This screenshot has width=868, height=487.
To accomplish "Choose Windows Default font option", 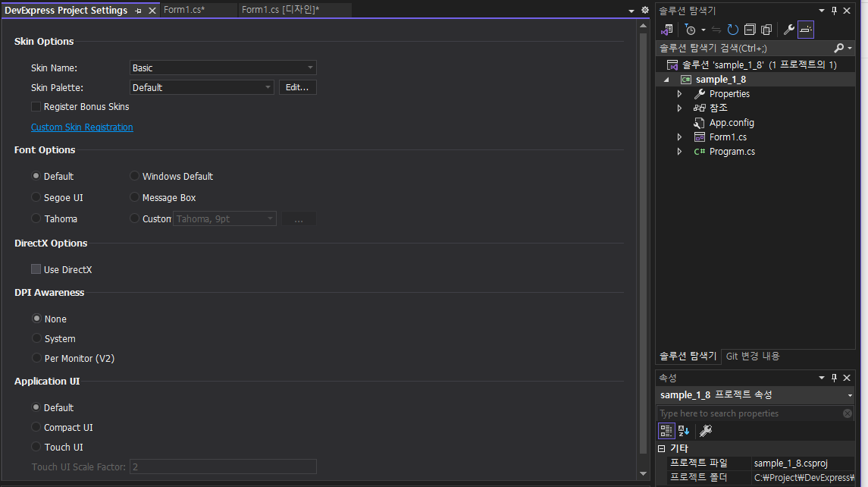I will pos(134,176).
